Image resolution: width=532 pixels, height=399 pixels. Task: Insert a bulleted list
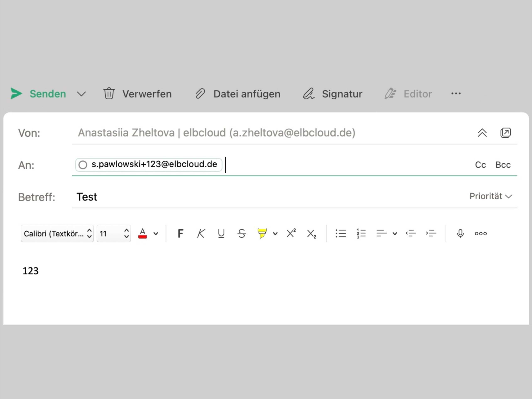341,233
